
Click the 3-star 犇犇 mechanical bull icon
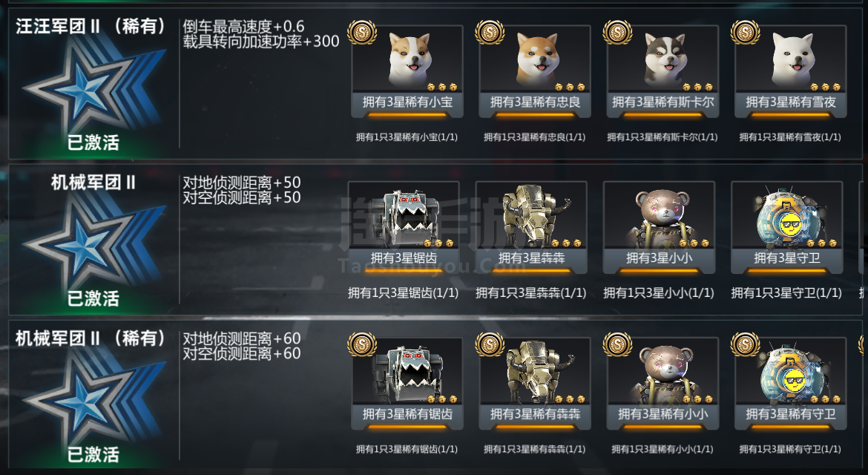point(531,214)
